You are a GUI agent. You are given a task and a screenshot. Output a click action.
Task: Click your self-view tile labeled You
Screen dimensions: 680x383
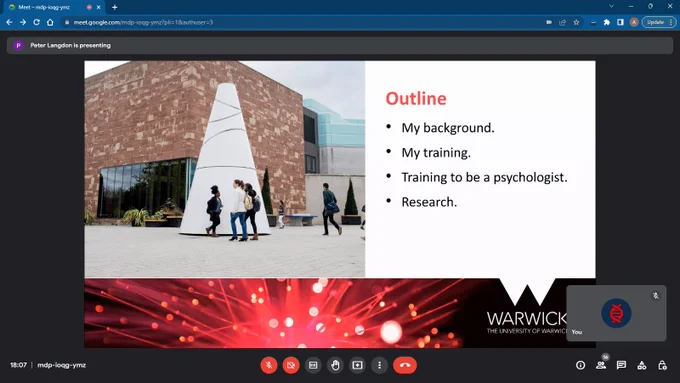616,313
